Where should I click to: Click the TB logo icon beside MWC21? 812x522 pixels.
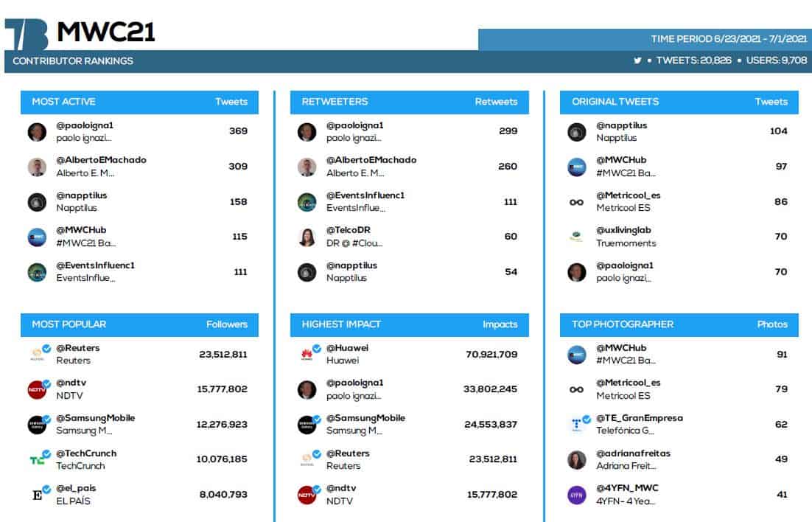[27, 35]
